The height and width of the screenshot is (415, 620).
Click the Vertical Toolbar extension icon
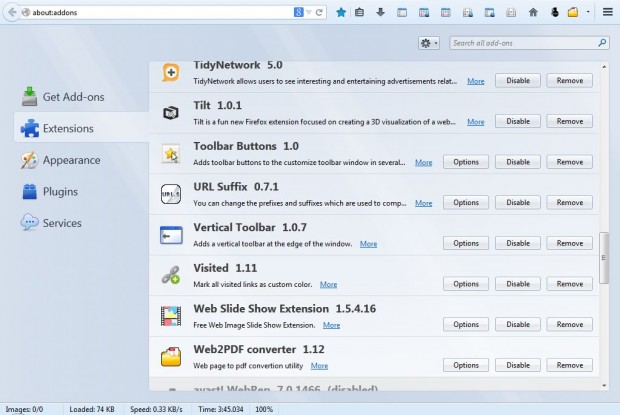[x=171, y=235]
